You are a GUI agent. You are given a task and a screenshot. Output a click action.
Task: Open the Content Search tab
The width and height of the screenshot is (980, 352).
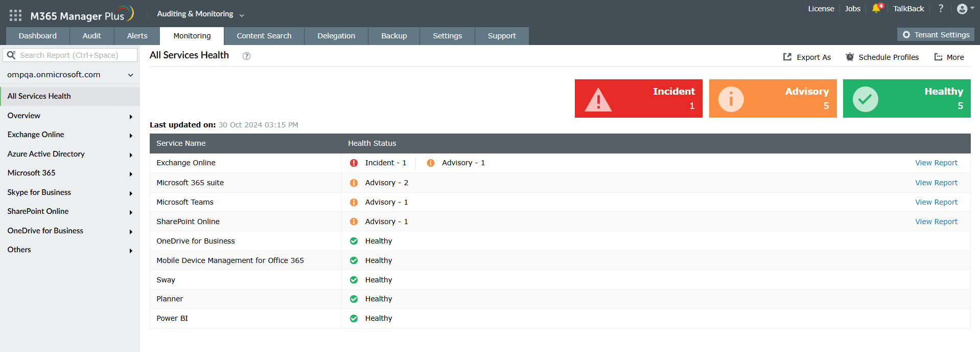[x=264, y=36]
